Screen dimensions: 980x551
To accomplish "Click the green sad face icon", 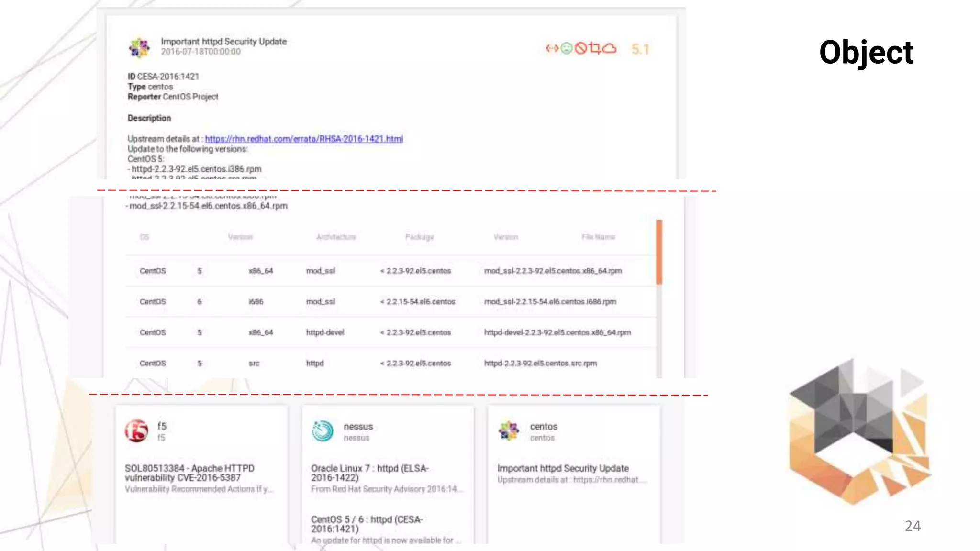I will pos(567,48).
